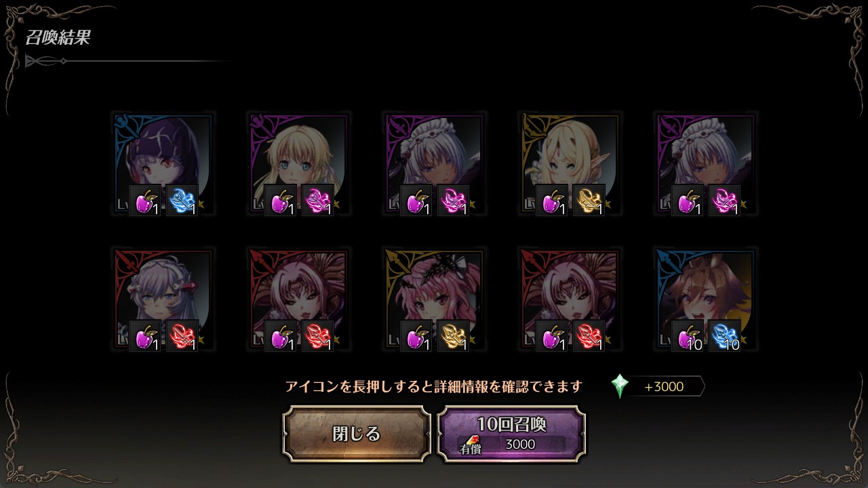Select the purple-hooded red-eyed character portrait
Viewport: 868px width, 488px height.
[x=163, y=164]
